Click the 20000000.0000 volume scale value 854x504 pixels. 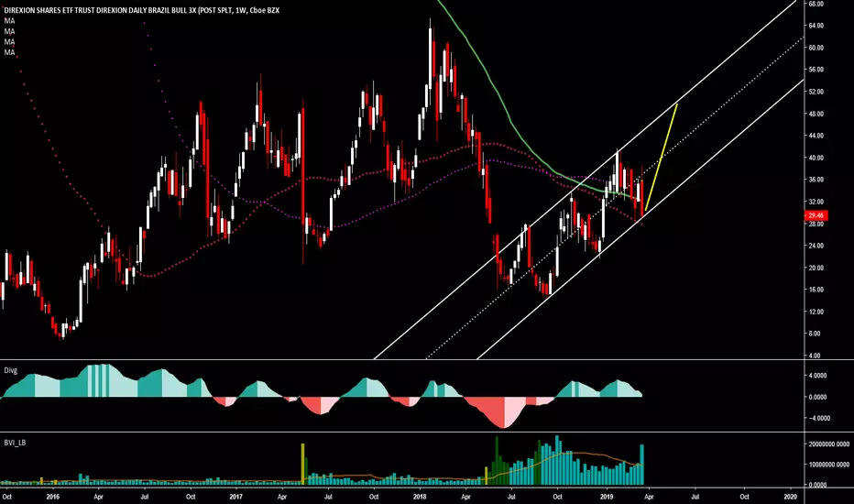[827, 444]
